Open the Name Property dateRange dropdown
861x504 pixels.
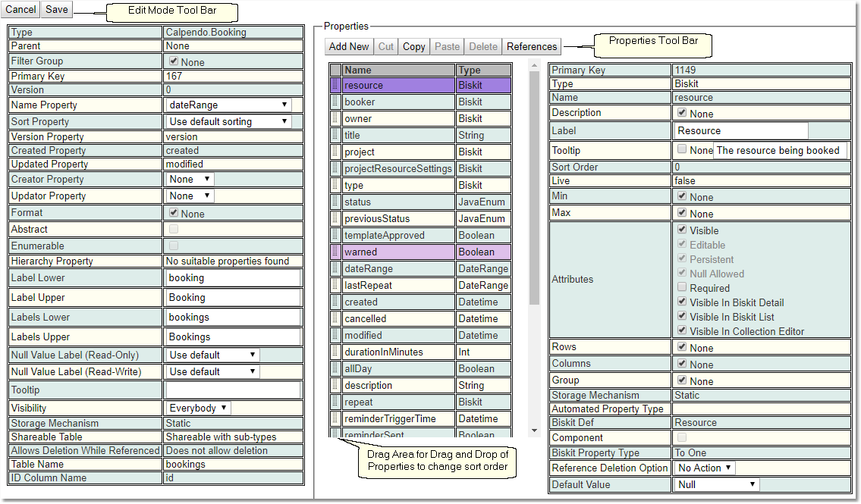(x=228, y=105)
